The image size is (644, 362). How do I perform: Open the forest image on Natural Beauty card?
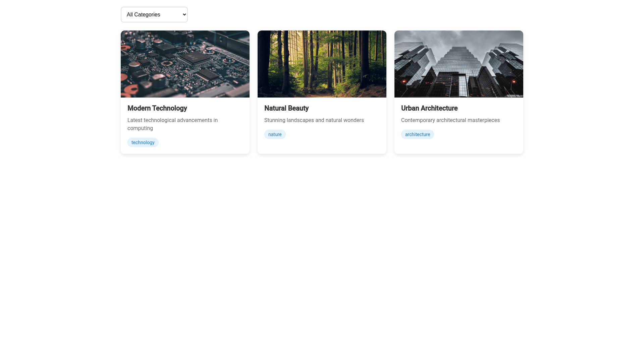tap(322, 64)
